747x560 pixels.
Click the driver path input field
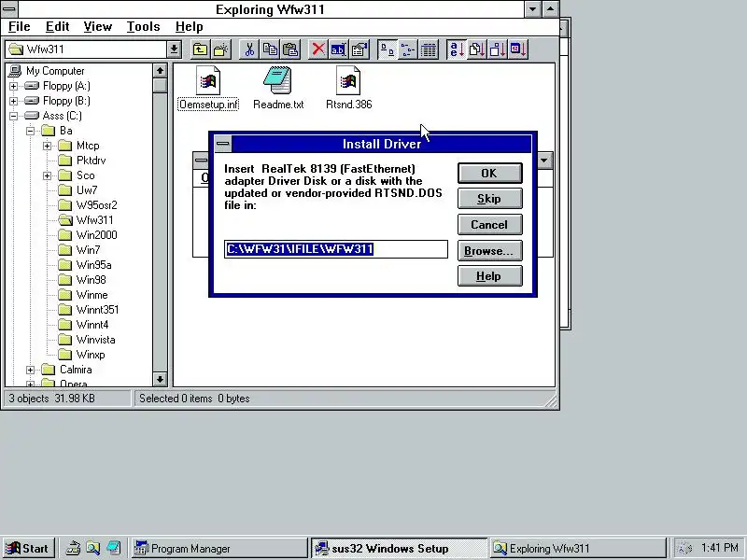pos(336,249)
